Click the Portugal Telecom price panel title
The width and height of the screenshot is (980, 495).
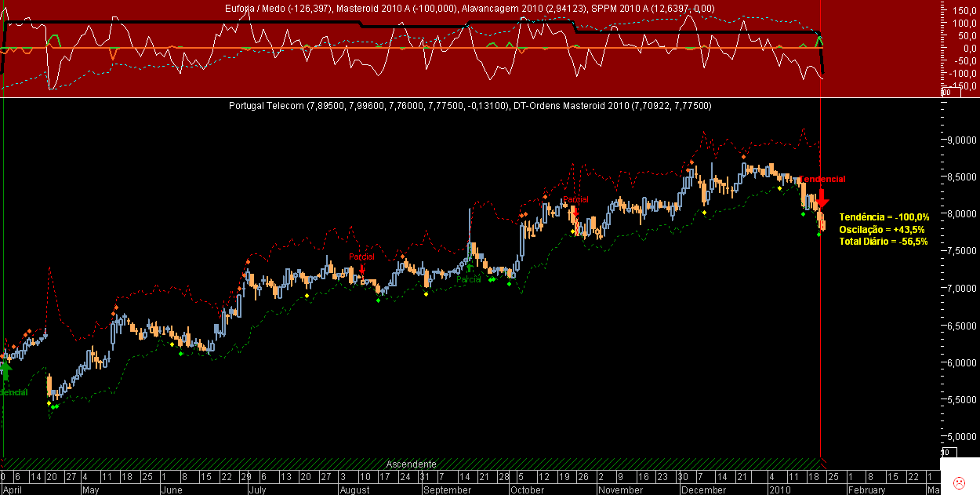470,105
